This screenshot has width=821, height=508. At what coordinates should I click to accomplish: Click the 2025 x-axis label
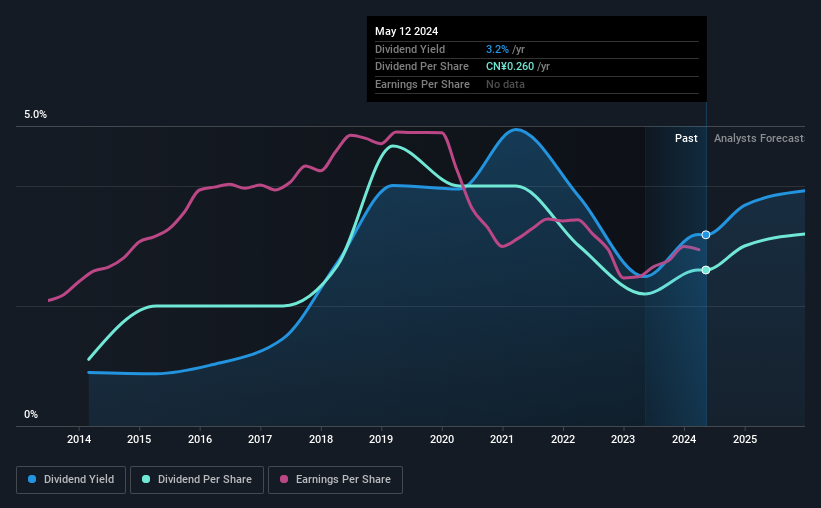point(745,439)
